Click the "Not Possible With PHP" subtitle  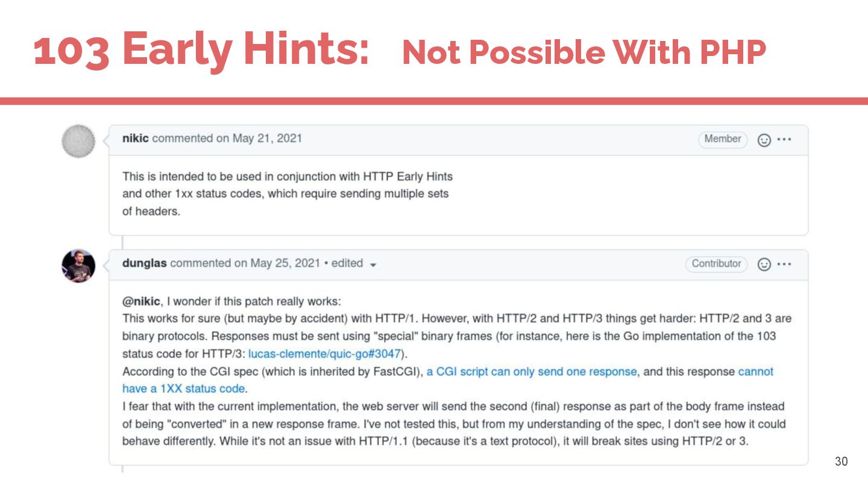(x=583, y=52)
